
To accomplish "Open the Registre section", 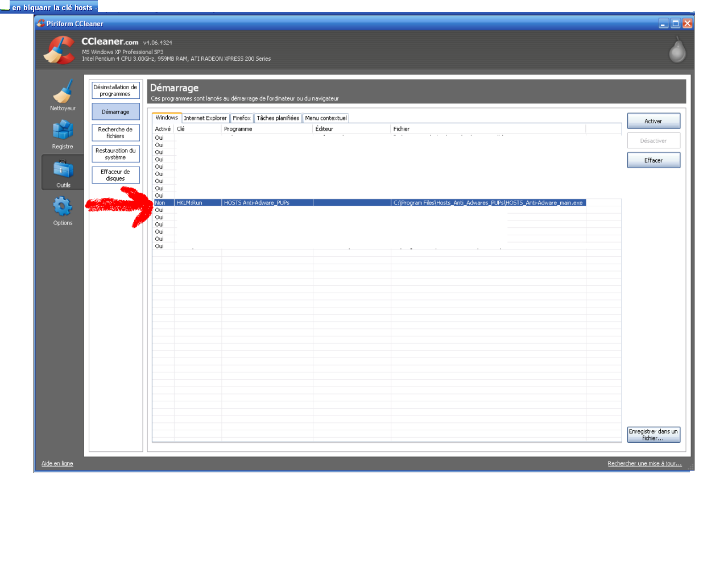I will point(63,134).
